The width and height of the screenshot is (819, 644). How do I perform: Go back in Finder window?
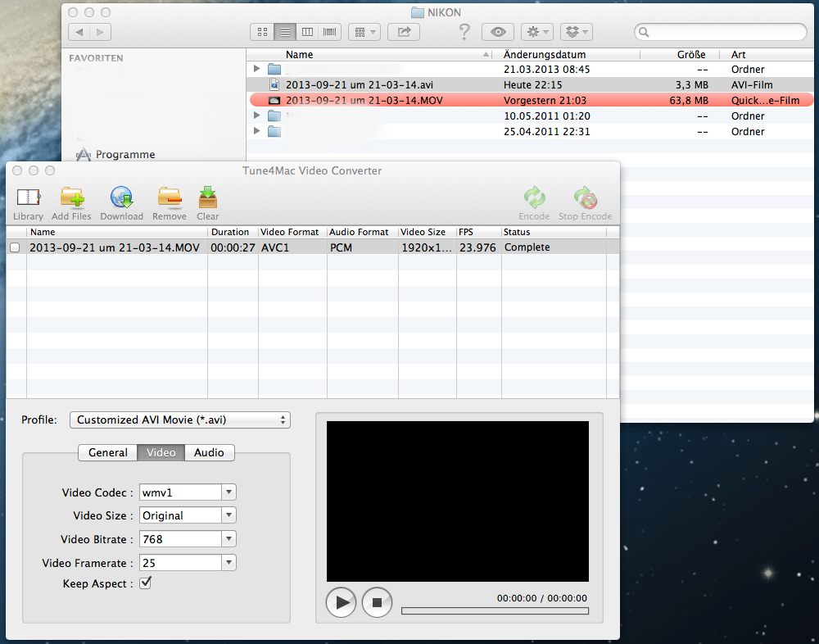pyautogui.click(x=79, y=32)
